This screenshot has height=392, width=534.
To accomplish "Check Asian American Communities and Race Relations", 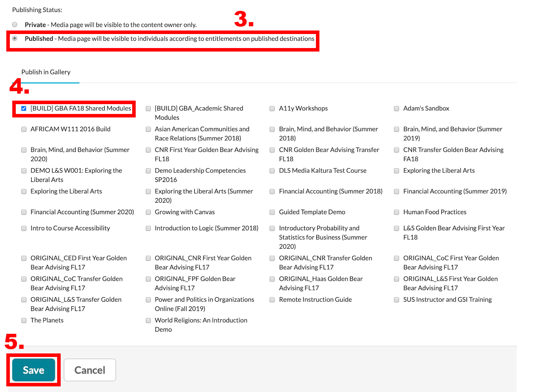I will pyautogui.click(x=148, y=129).
